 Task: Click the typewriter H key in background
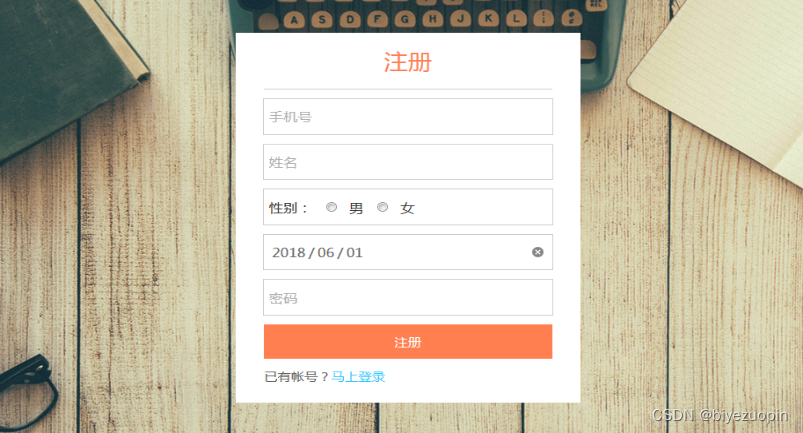[x=432, y=19]
